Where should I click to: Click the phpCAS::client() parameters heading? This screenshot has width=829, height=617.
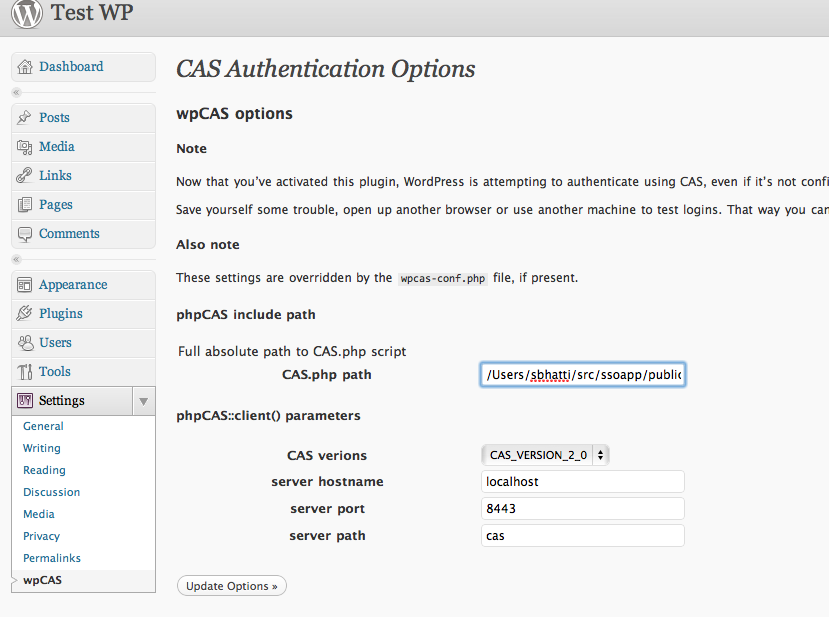pyautogui.click(x=268, y=416)
